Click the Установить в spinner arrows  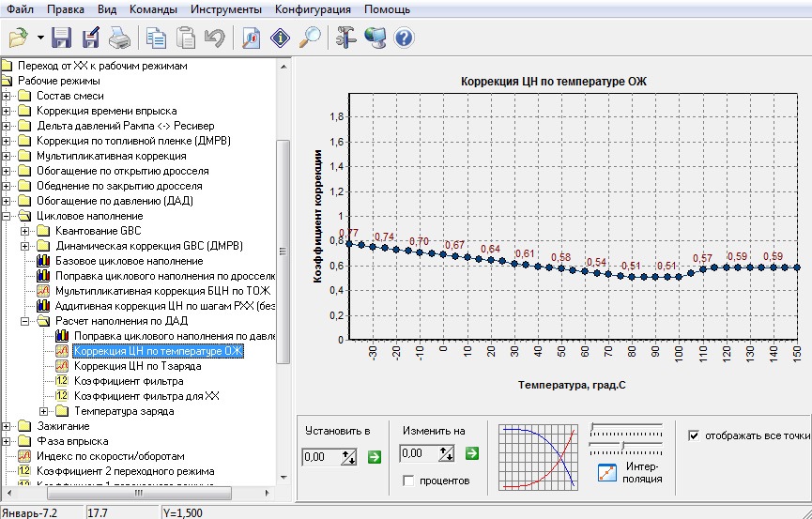pos(348,457)
